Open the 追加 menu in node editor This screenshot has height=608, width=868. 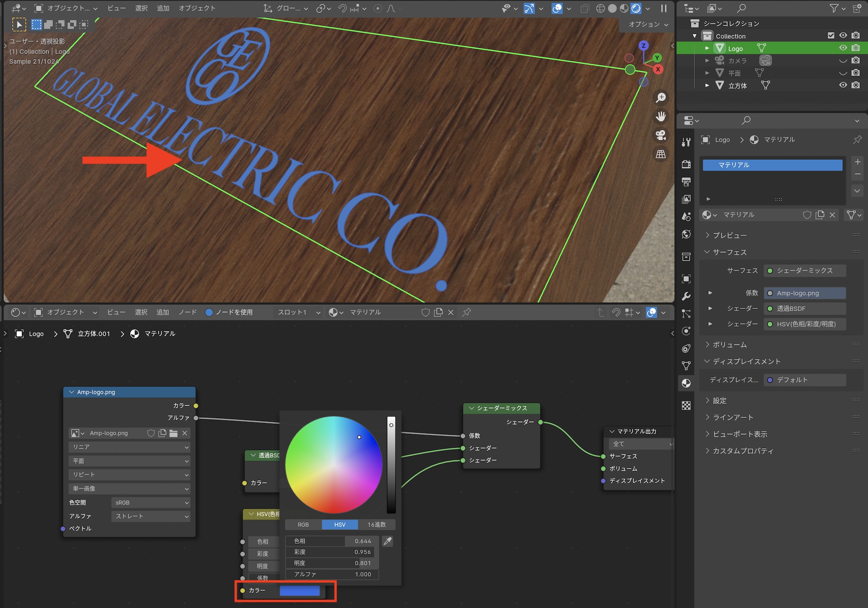point(163,312)
